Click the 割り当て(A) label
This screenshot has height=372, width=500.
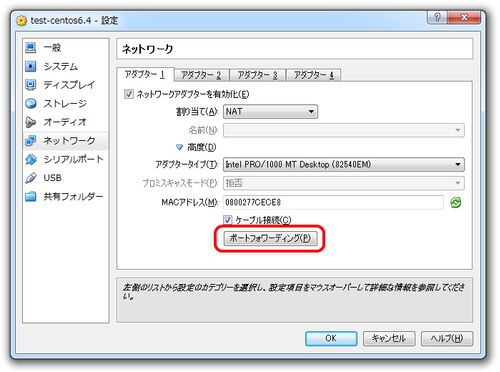[x=197, y=111]
